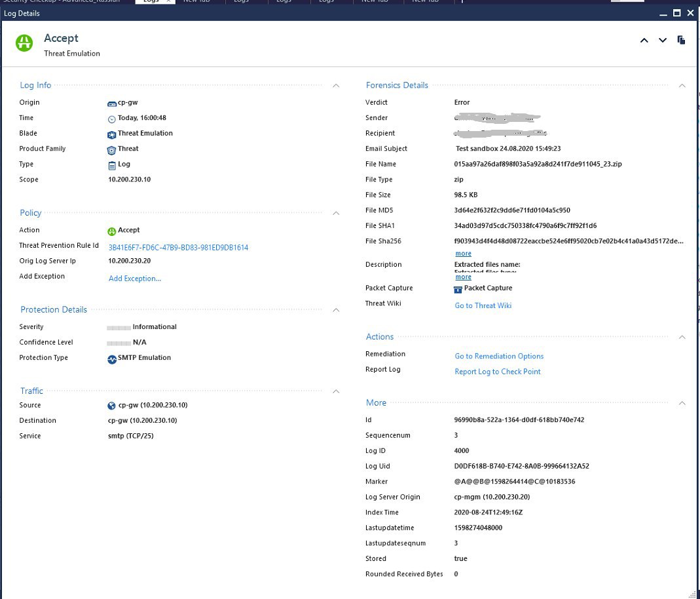Screen dimensions: 700x599
Task: Select file name 015aa97a...911045_23.zip value
Action: point(538,164)
